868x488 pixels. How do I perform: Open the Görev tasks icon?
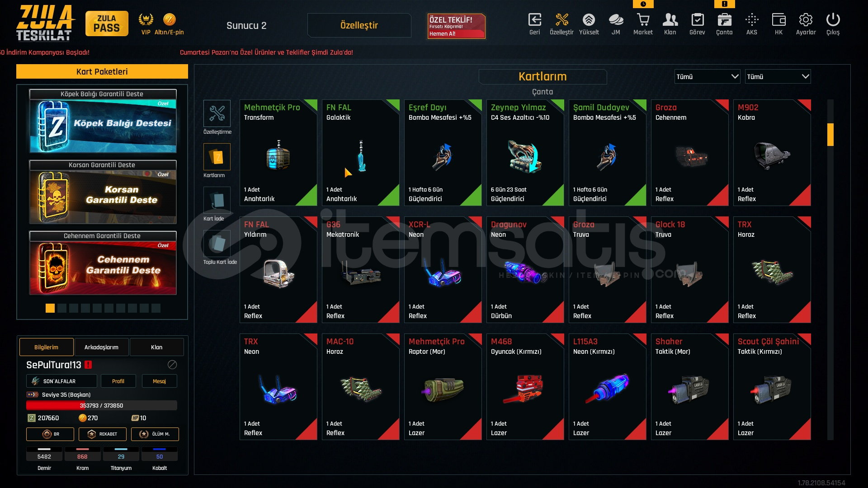click(697, 20)
